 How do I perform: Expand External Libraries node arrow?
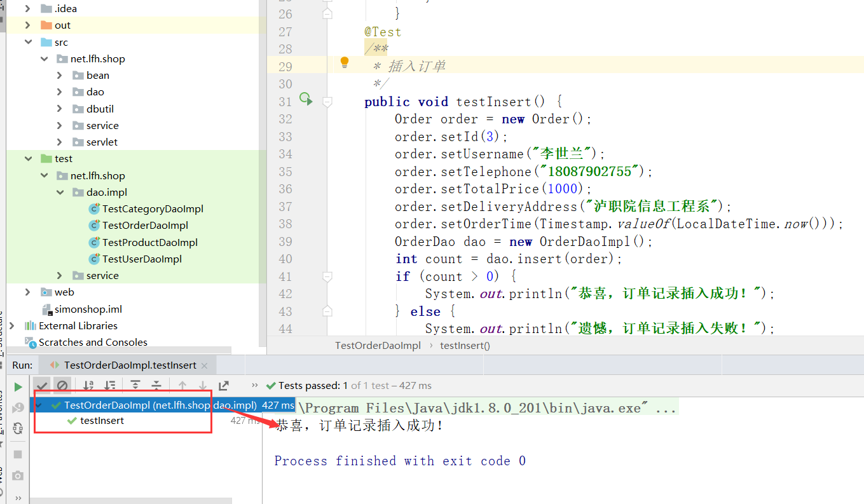12,325
